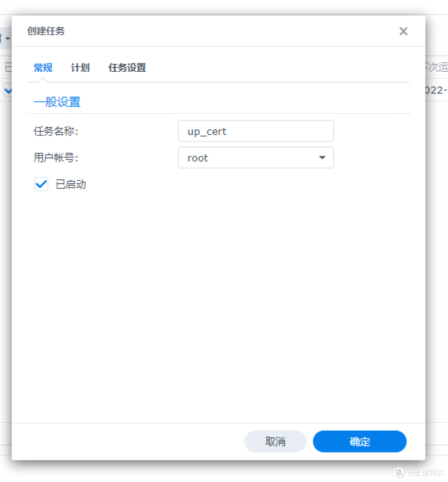Expand the background toolbar dropdown at top left
The height and width of the screenshot is (482, 448).
[x=6, y=39]
